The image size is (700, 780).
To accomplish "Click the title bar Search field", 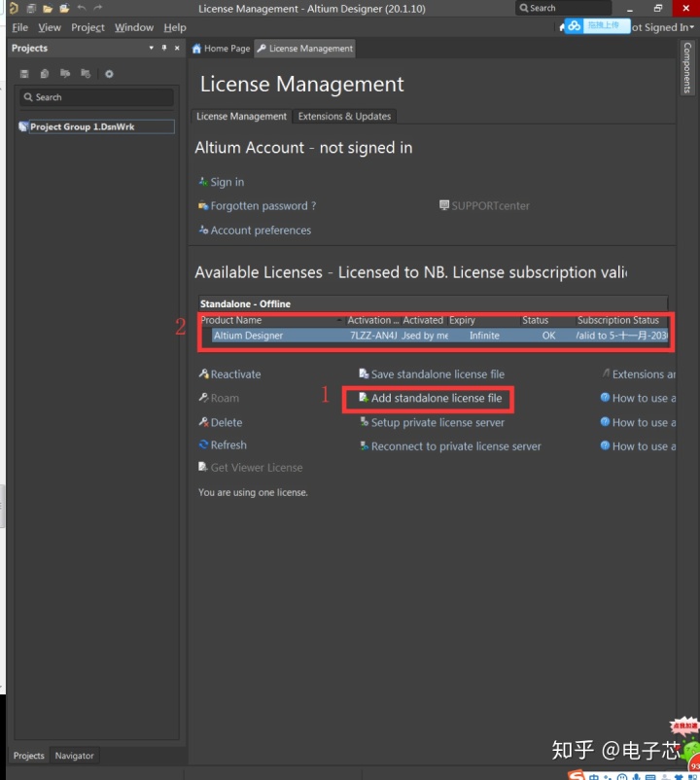I will [x=563, y=8].
